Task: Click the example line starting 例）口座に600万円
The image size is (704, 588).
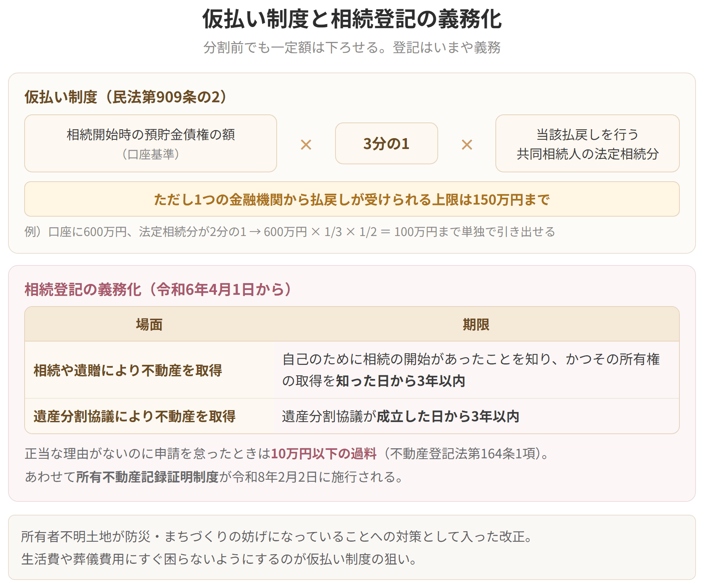Action: point(290,232)
